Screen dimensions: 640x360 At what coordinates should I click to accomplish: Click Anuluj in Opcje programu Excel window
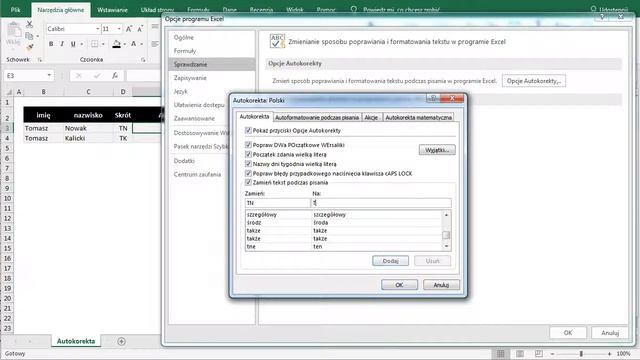click(x=610, y=333)
